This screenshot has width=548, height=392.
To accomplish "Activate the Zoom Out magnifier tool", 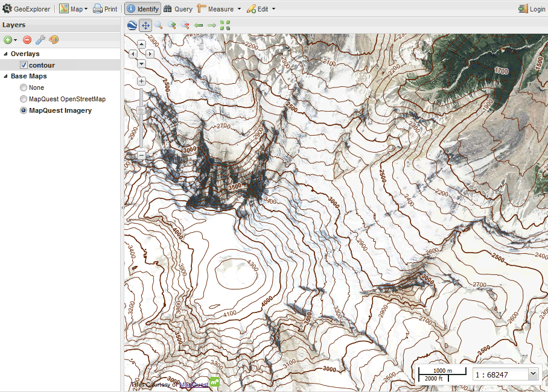I will tap(186, 25).
